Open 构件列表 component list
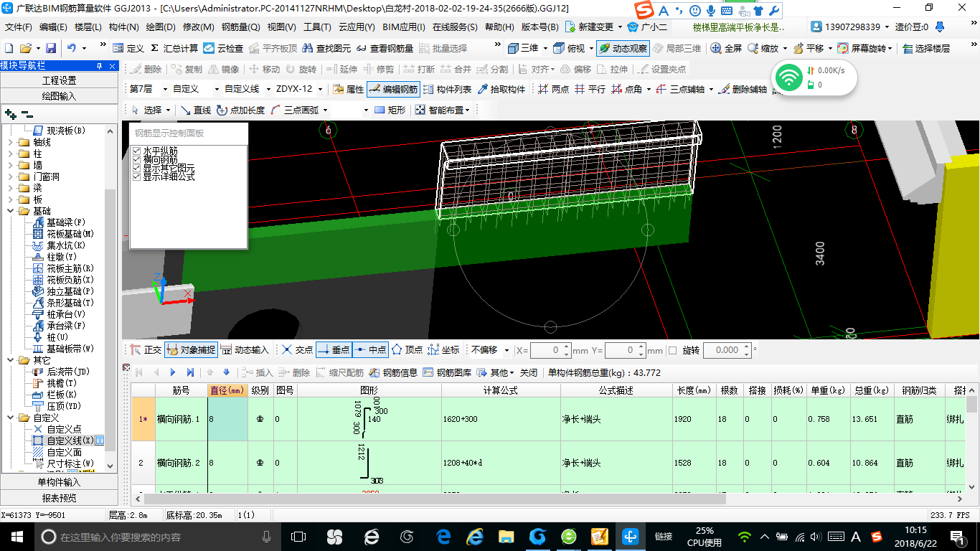Screen dimensions: 980x551 pyautogui.click(x=447, y=89)
